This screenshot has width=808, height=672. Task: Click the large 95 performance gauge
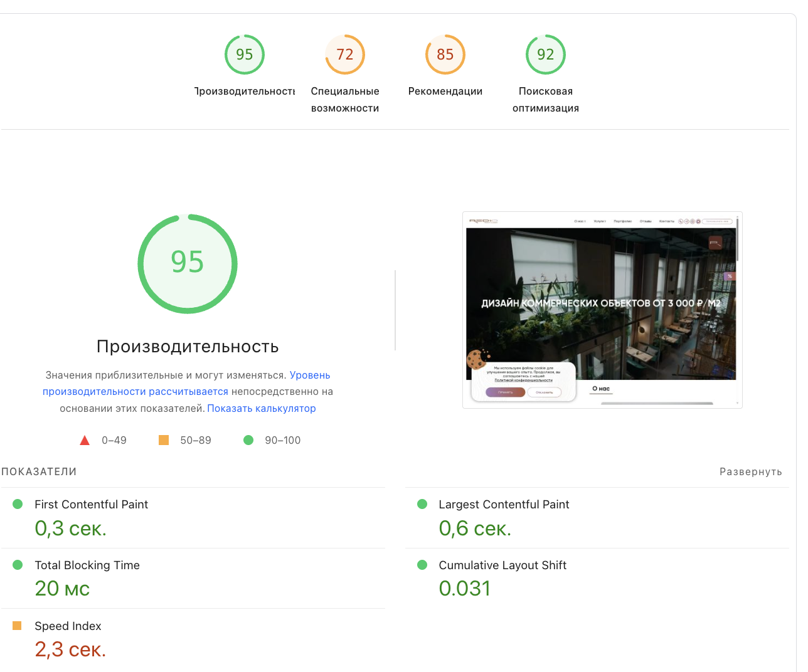[188, 264]
